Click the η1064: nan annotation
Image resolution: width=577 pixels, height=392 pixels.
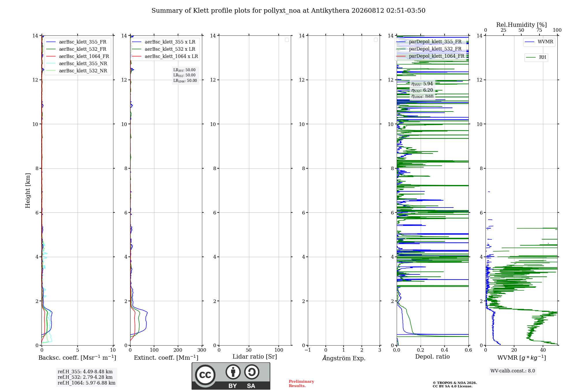coord(423,96)
